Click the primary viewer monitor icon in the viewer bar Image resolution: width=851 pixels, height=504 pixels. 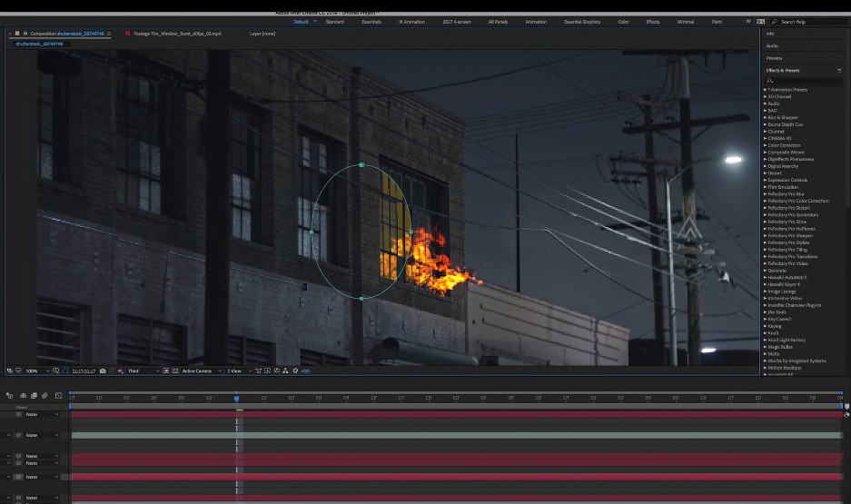[x=18, y=371]
